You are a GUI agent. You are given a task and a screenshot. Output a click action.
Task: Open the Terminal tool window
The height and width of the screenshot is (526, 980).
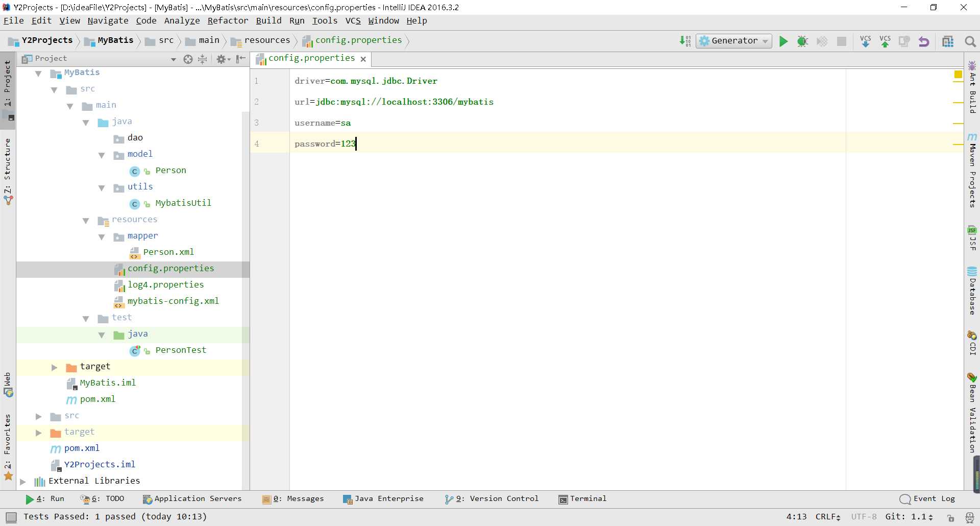pyautogui.click(x=582, y=499)
